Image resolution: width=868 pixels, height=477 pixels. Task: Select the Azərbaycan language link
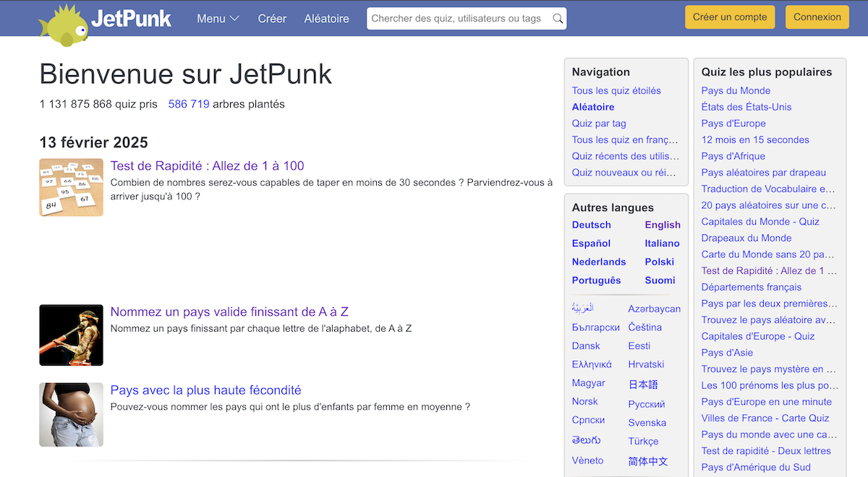(x=655, y=309)
